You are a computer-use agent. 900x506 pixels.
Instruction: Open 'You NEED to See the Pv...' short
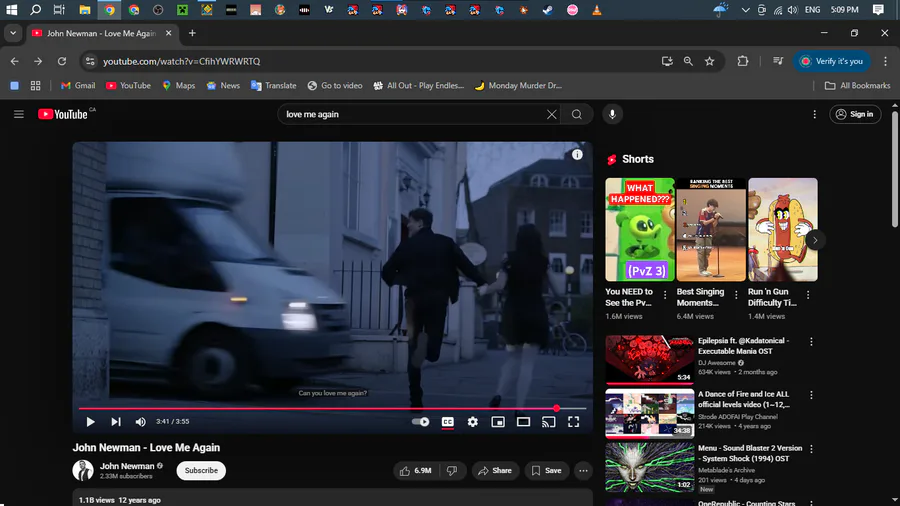[x=640, y=229]
